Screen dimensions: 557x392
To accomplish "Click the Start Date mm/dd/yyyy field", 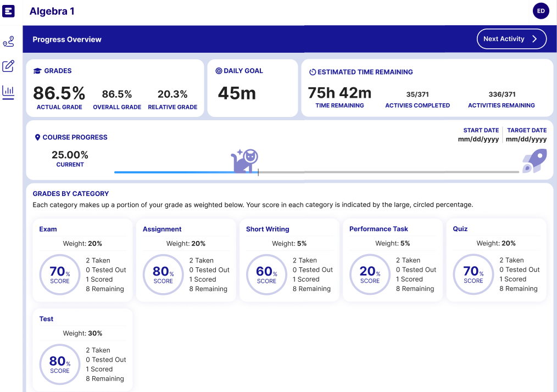I will [478, 139].
